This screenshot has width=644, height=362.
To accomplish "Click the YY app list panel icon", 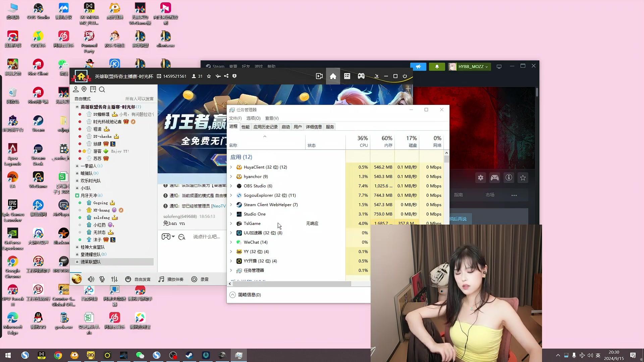I will coord(347,76).
